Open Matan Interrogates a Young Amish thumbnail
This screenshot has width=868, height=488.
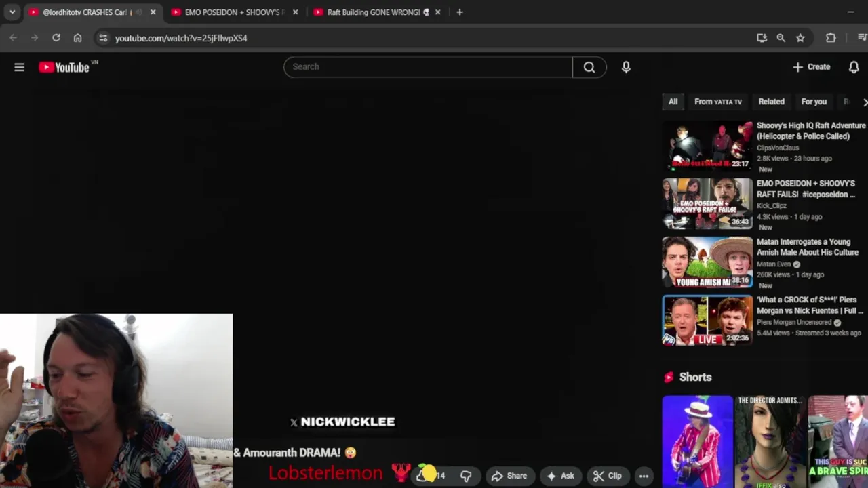tap(707, 262)
